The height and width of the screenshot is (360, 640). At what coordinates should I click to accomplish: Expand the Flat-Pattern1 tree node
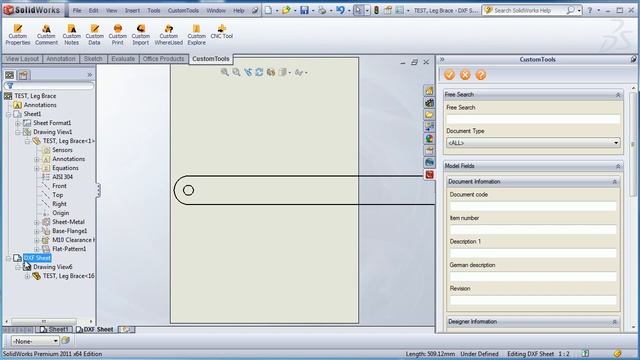point(37,249)
